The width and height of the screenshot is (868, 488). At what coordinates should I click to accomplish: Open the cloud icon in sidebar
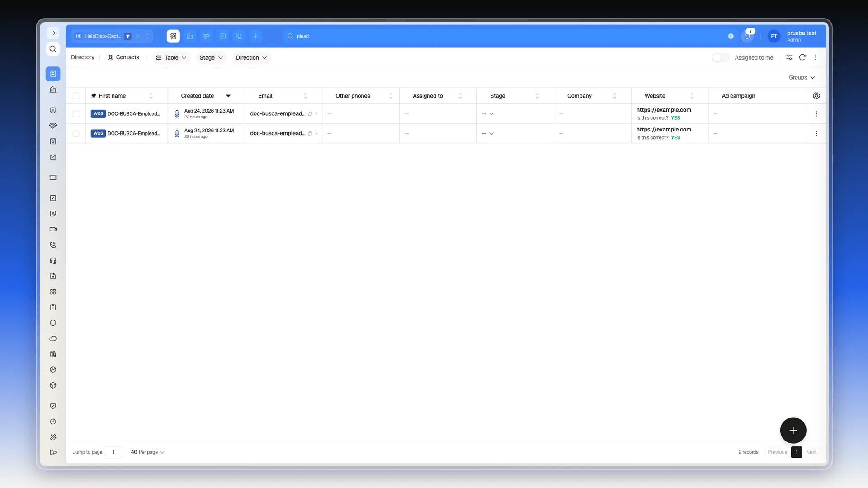click(x=53, y=338)
